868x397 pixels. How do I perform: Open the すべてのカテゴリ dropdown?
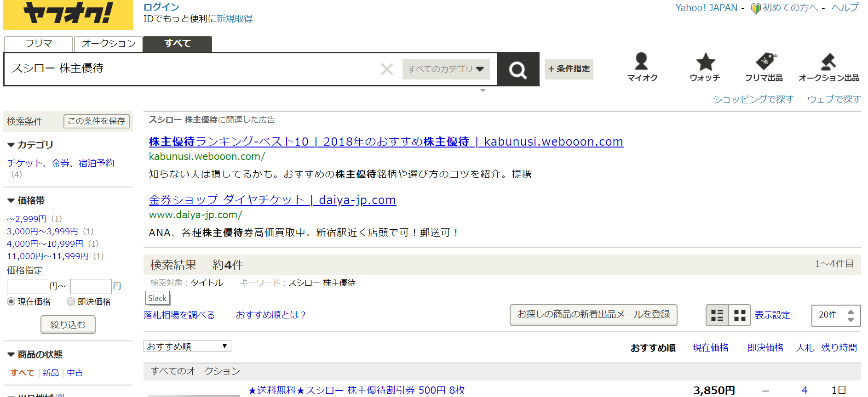[446, 69]
